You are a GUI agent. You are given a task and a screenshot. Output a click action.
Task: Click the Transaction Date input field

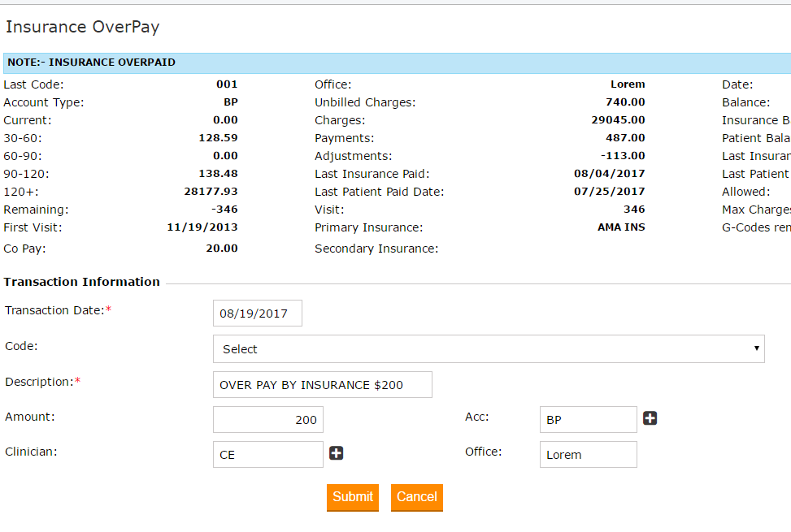pos(257,314)
